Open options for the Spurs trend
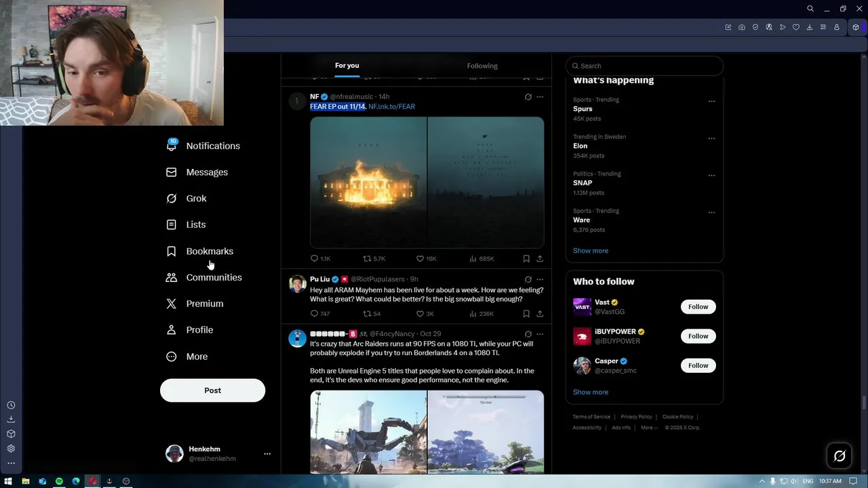868x488 pixels. [711, 102]
